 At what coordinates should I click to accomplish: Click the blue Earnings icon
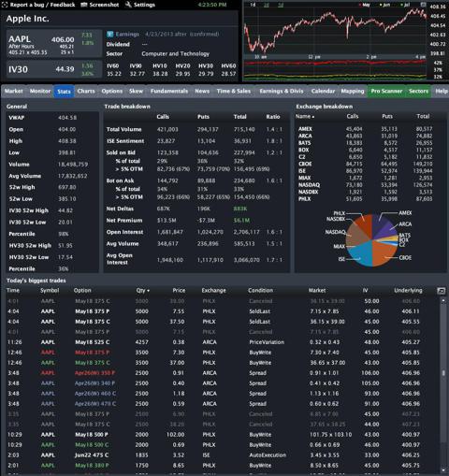109,34
